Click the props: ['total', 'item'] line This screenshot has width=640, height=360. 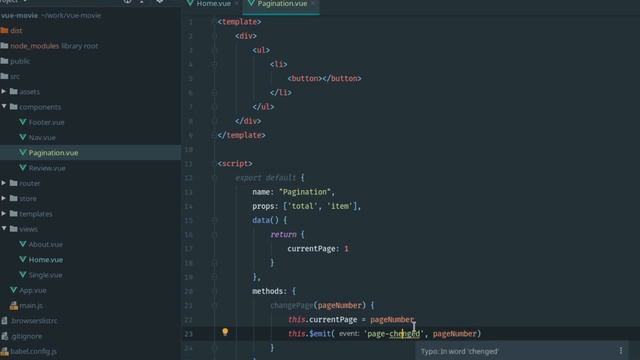click(307, 206)
